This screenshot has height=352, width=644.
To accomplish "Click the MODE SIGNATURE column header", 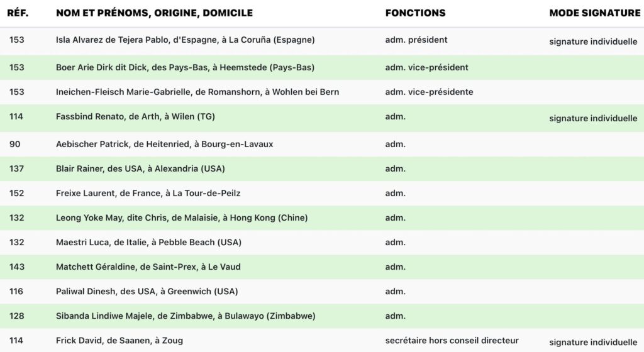I will 594,13.
